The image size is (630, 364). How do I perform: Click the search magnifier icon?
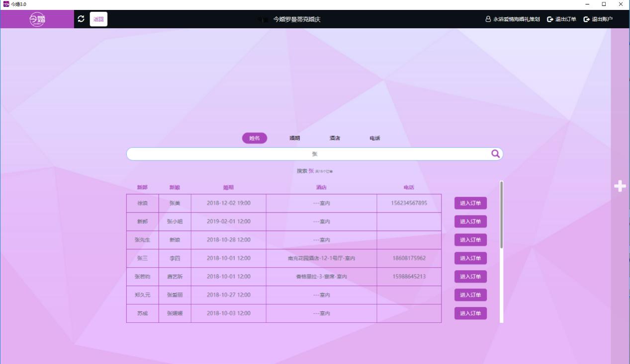pyautogui.click(x=495, y=154)
